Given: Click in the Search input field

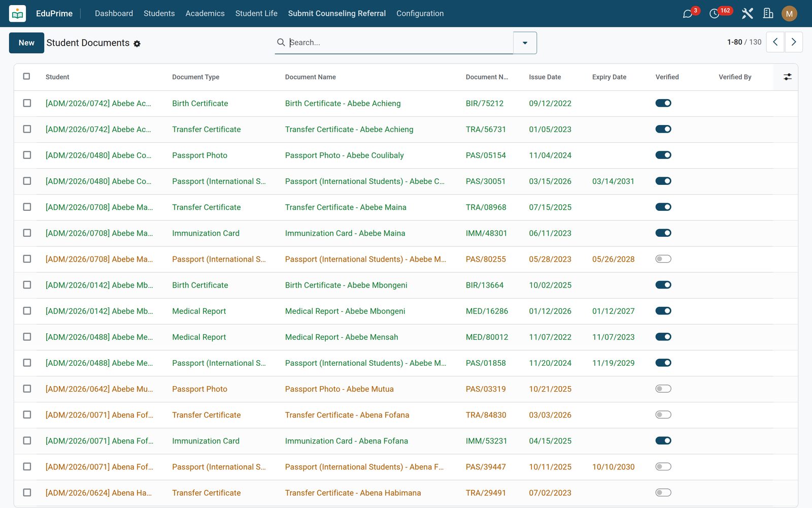Looking at the screenshot, I should (x=400, y=43).
